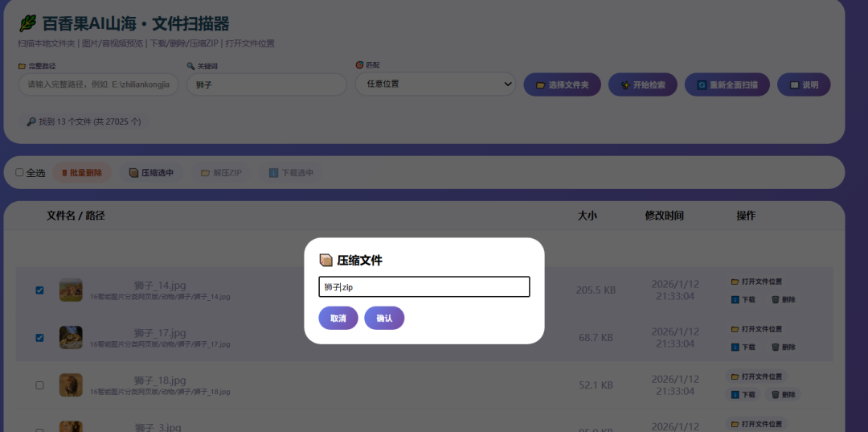Open the 狮子_14.jpg thumbnail preview

click(71, 290)
